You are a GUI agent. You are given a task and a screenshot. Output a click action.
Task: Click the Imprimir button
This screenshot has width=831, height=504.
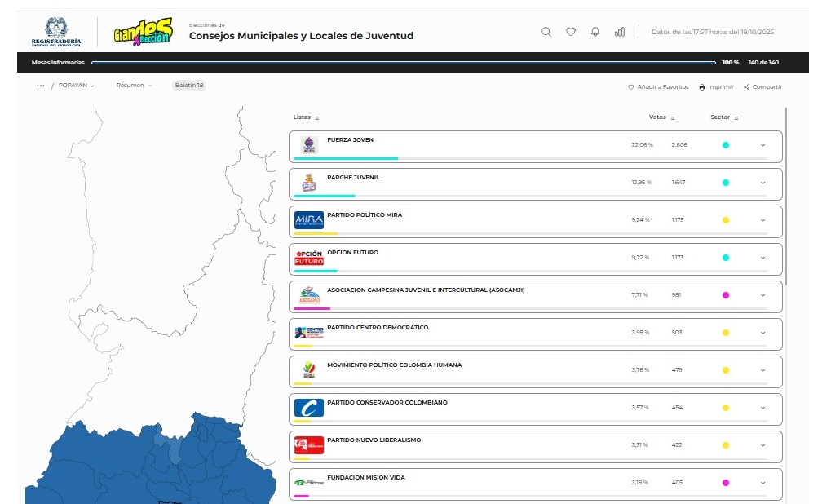point(716,87)
